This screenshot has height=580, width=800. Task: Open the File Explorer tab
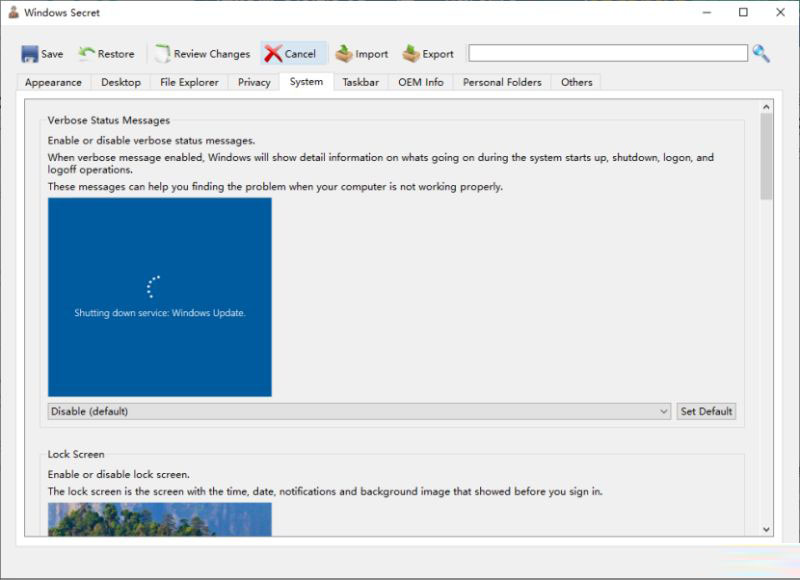[x=189, y=82]
